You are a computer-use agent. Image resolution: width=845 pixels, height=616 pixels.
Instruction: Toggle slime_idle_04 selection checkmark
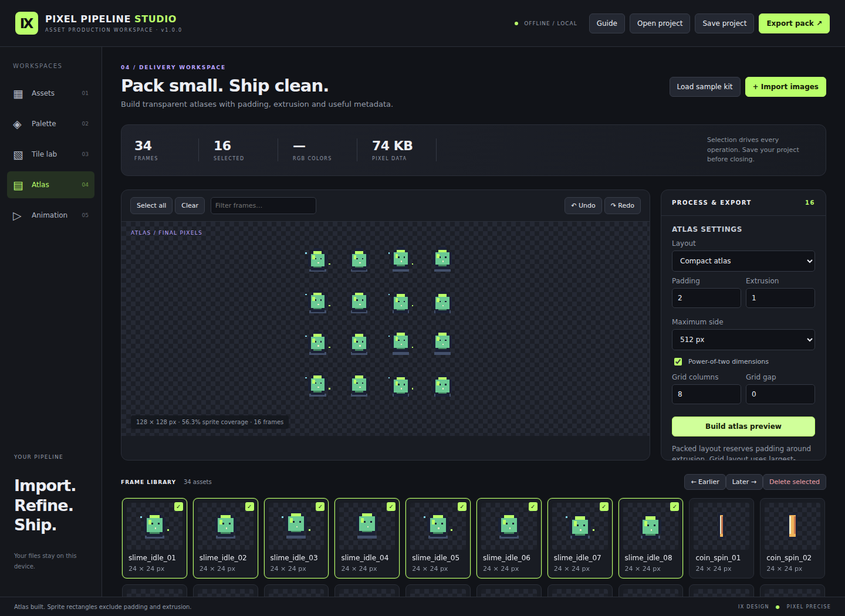pyautogui.click(x=391, y=506)
